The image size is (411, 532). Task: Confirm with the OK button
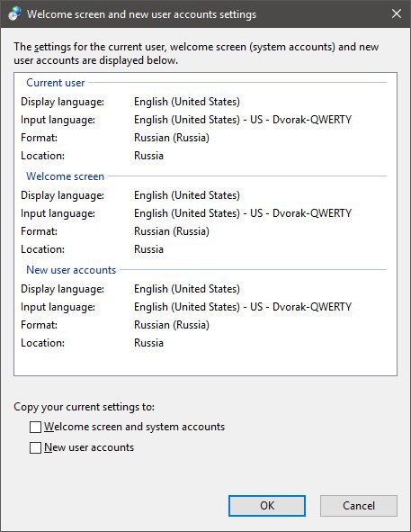[x=267, y=506]
